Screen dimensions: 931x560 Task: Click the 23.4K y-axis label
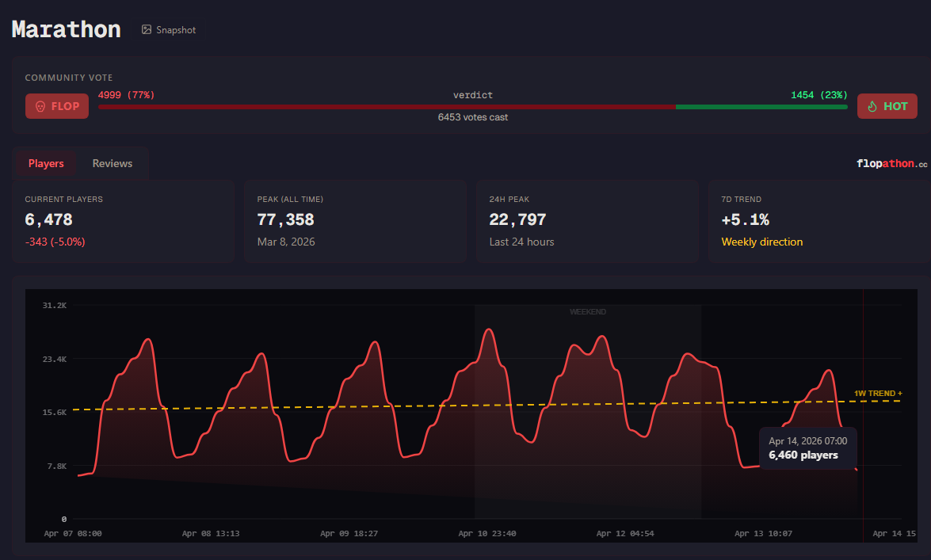tap(55, 360)
